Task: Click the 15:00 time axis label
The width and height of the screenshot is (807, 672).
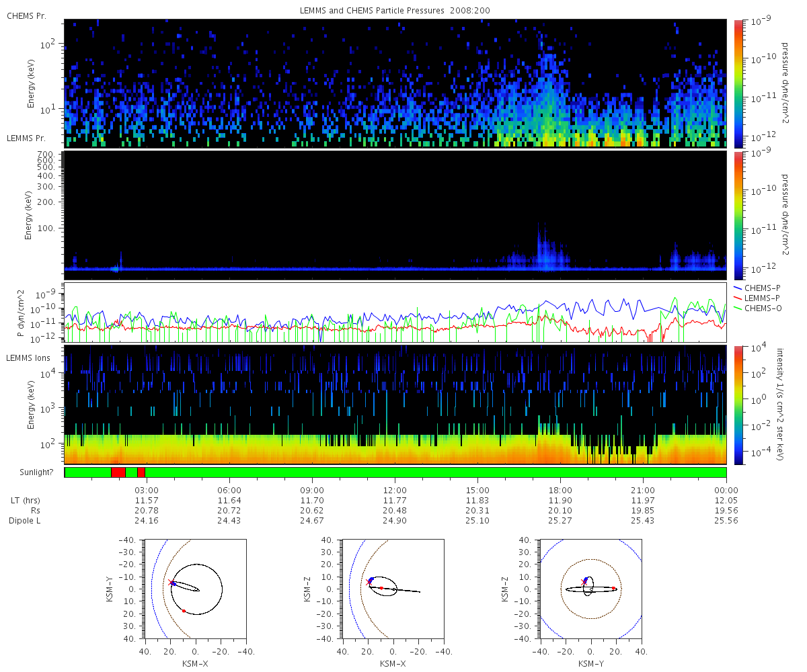Action: [x=477, y=491]
